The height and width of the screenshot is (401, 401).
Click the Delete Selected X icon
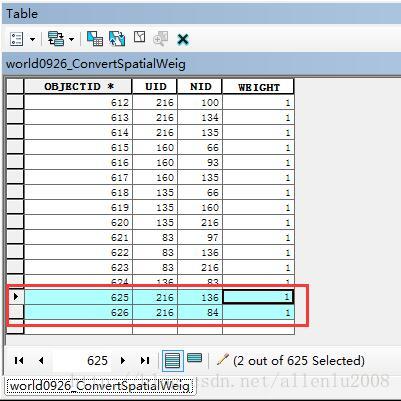(183, 39)
